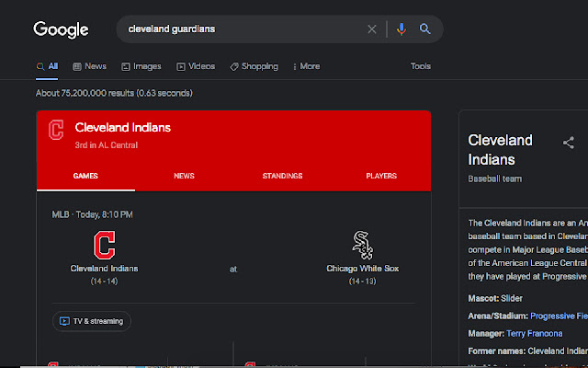Click the Baseball team subtitle

[x=494, y=178]
